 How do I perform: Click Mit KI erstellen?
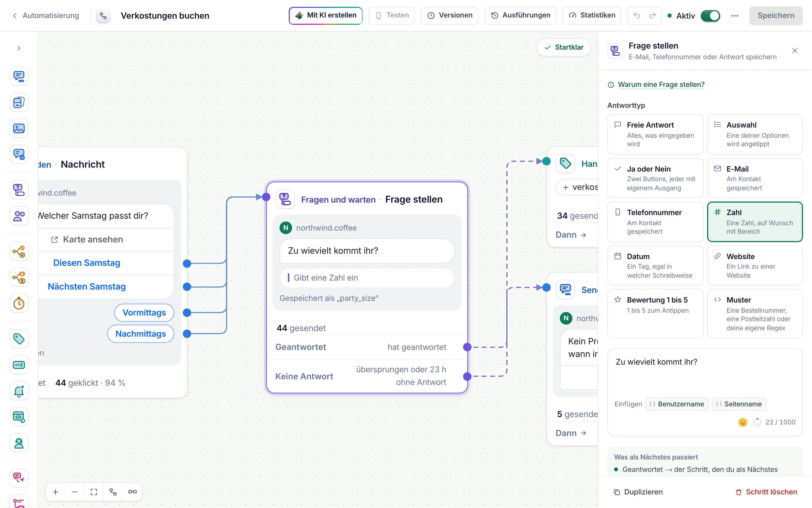(325, 16)
